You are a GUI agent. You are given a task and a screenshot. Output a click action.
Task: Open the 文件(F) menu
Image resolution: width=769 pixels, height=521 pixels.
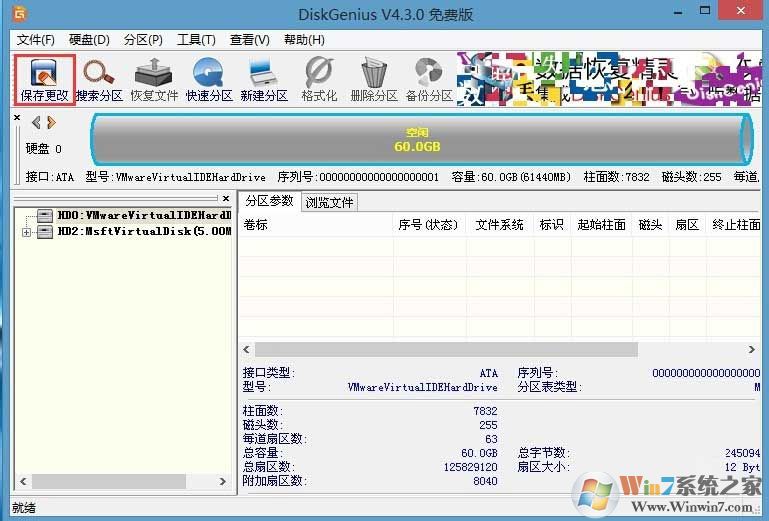pos(35,40)
